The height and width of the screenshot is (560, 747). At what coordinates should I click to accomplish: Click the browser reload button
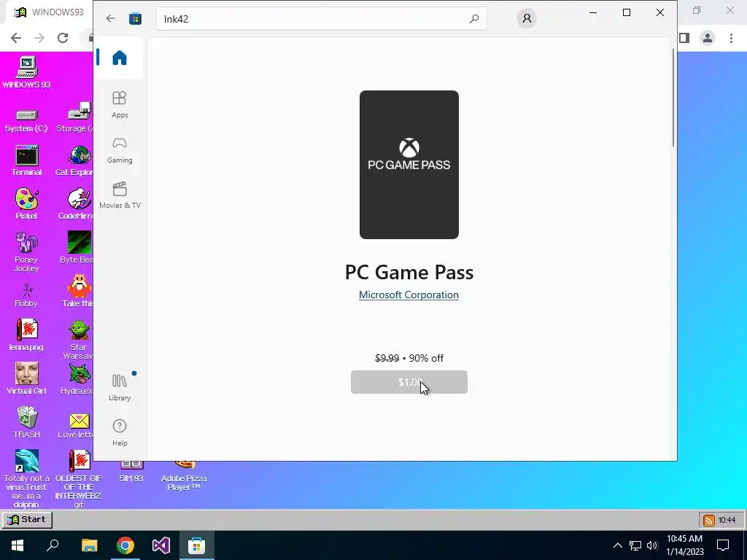[63, 38]
